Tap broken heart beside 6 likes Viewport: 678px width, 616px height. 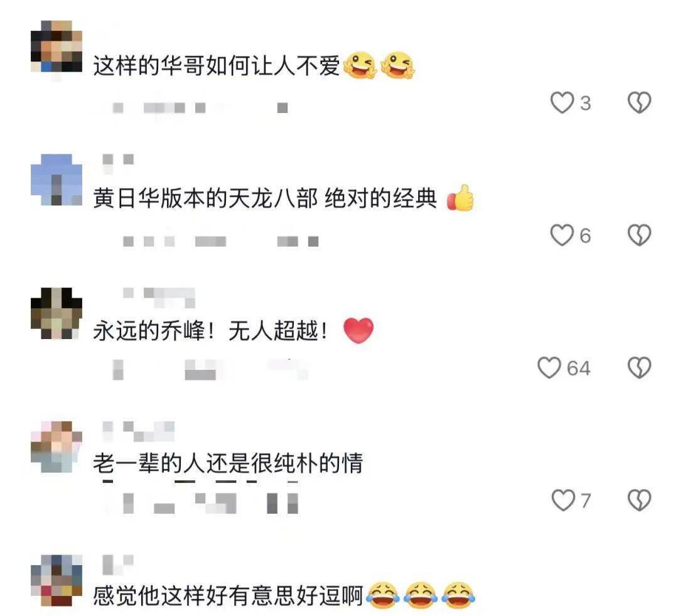[639, 235]
